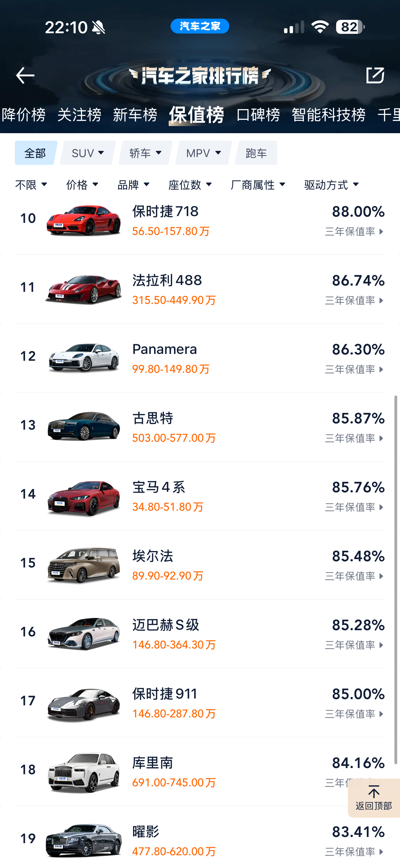Open the 品牌 filter dropdown

coord(134,185)
